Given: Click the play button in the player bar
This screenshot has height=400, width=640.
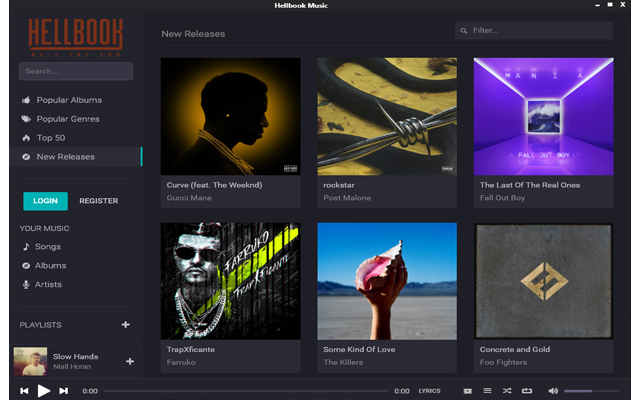Looking at the screenshot, I should [x=43, y=390].
